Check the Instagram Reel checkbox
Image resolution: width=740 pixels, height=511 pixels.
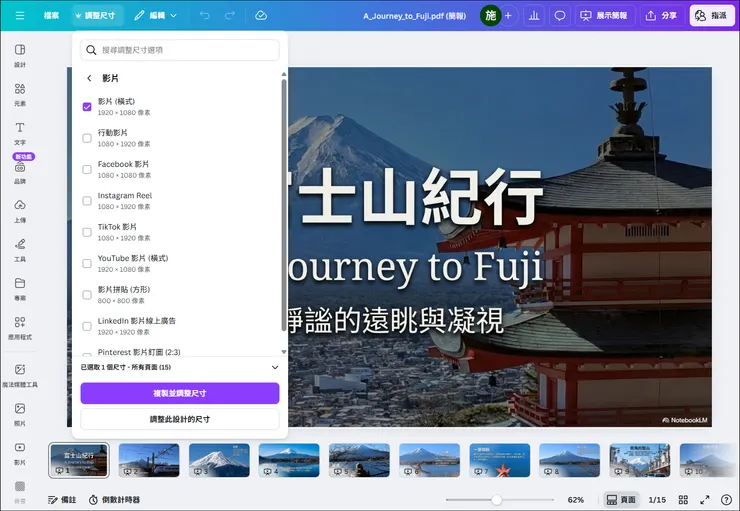click(x=87, y=201)
